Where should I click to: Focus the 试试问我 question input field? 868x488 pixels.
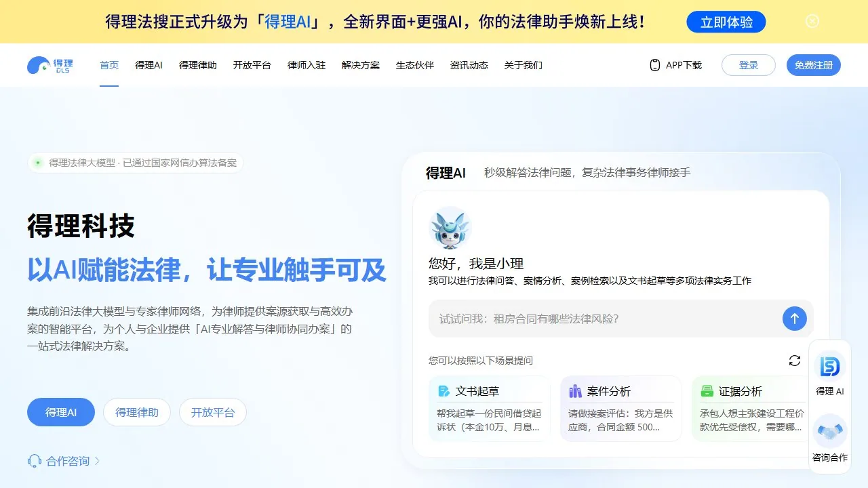point(621,319)
